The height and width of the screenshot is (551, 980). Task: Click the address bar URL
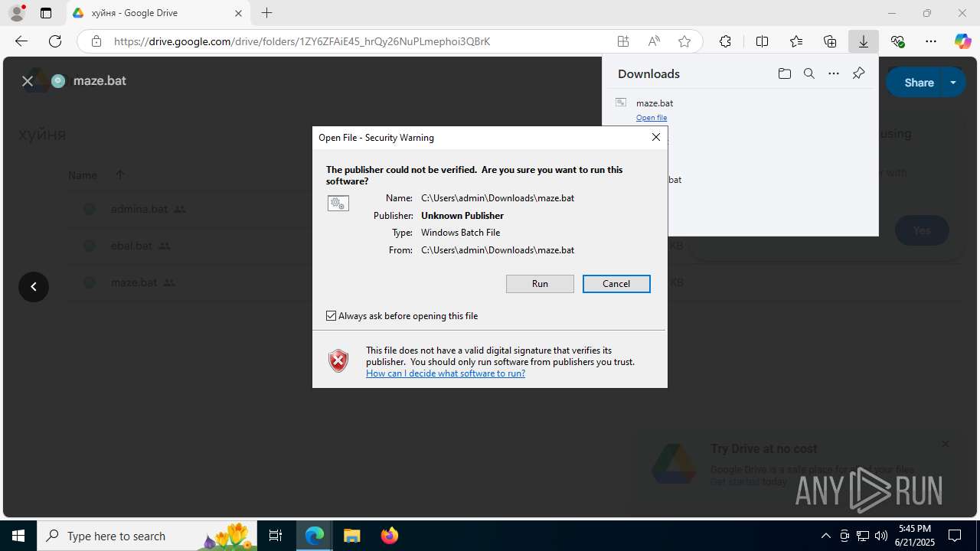click(x=302, y=41)
